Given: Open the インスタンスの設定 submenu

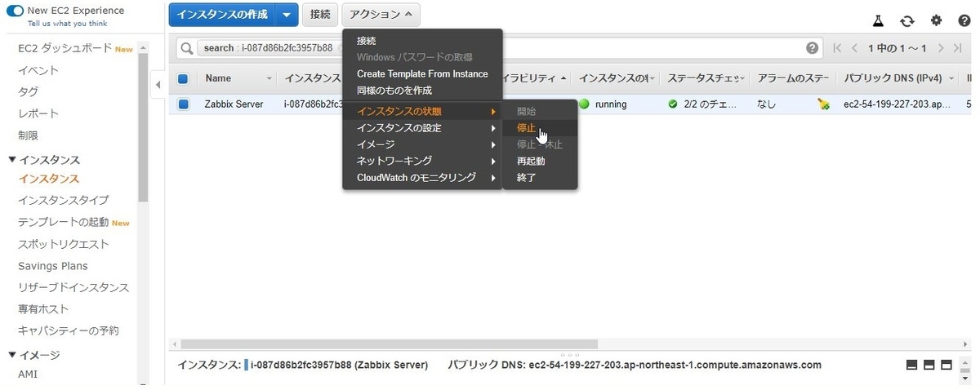Looking at the screenshot, I should pyautogui.click(x=423, y=128).
